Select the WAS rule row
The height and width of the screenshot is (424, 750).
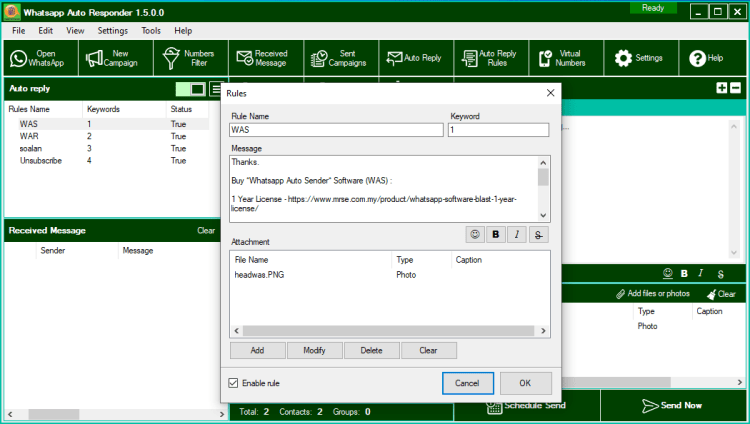click(108, 124)
